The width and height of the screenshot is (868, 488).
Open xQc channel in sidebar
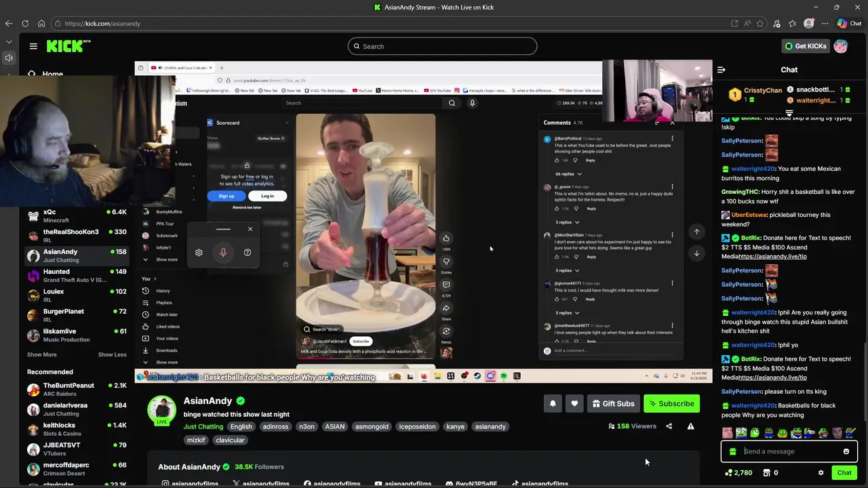[77, 216]
